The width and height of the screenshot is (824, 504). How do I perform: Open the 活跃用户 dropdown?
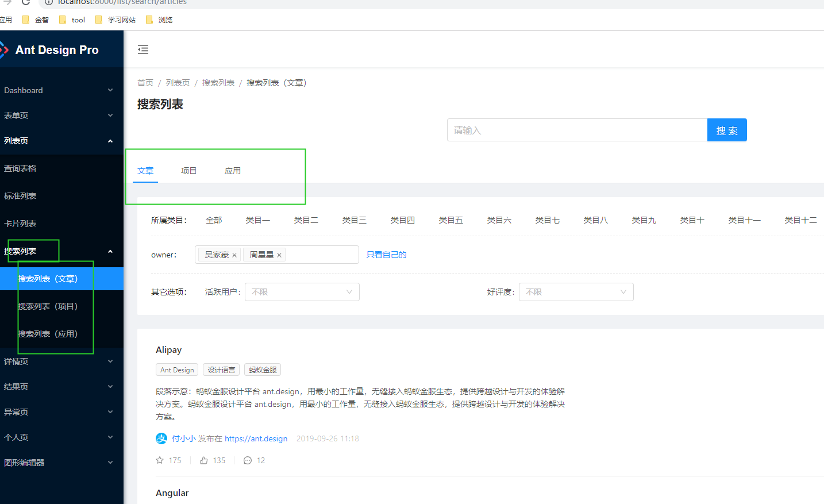[302, 292]
